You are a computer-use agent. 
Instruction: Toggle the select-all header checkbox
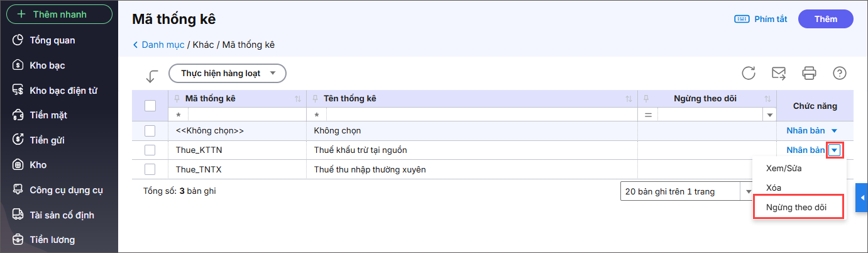[150, 106]
